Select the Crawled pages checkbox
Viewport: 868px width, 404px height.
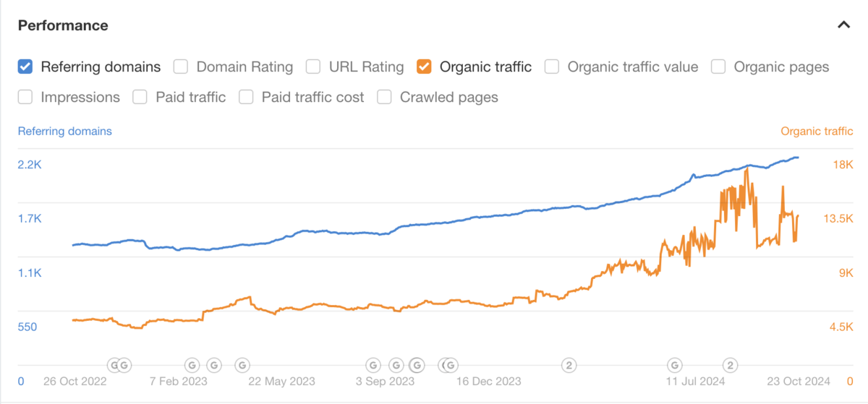(385, 97)
